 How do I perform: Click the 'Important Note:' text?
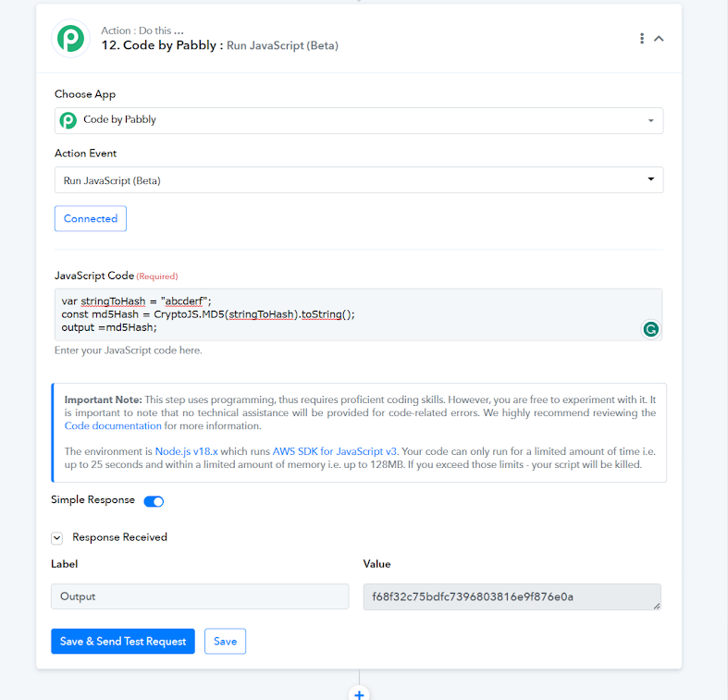pos(103,399)
